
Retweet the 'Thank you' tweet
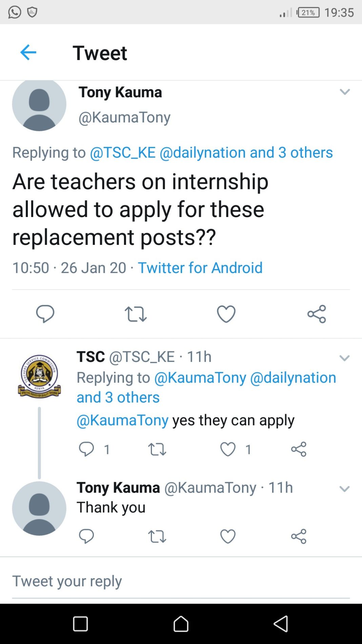pos(157,536)
